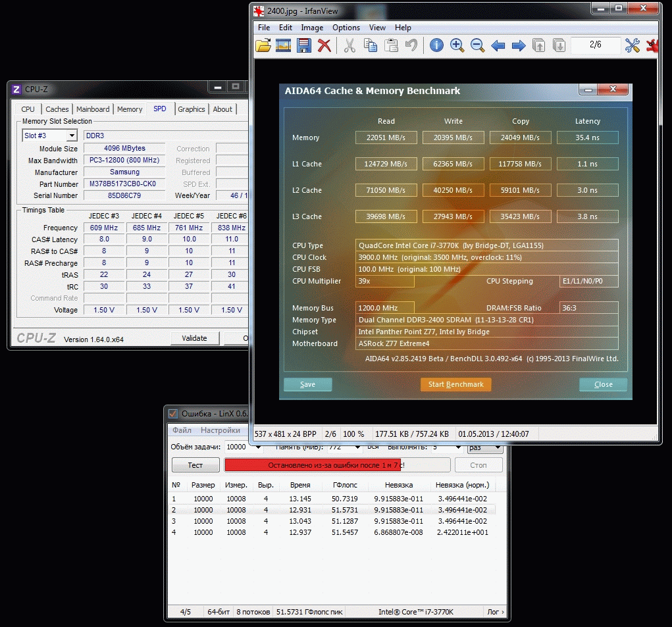This screenshot has width=672, height=627.
Task: Click the scissors Cut icon in IrfanView
Action: 349,45
